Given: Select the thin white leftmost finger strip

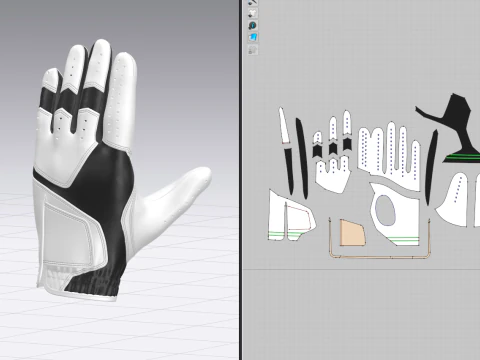Looking at the screenshot, I should pos(284,126).
